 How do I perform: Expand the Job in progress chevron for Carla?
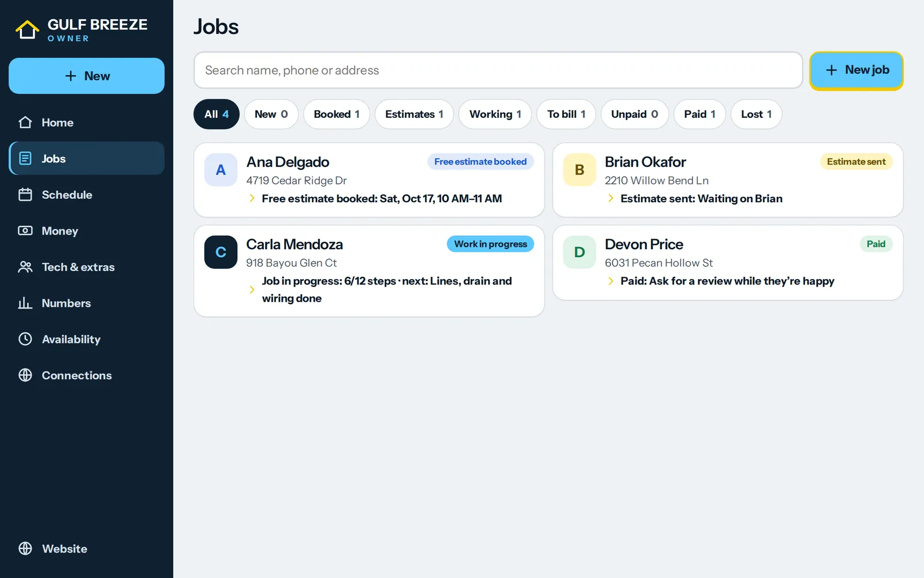click(252, 290)
